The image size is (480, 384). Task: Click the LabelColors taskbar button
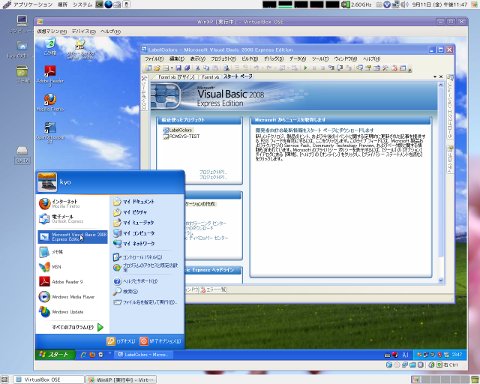[x=143, y=355]
